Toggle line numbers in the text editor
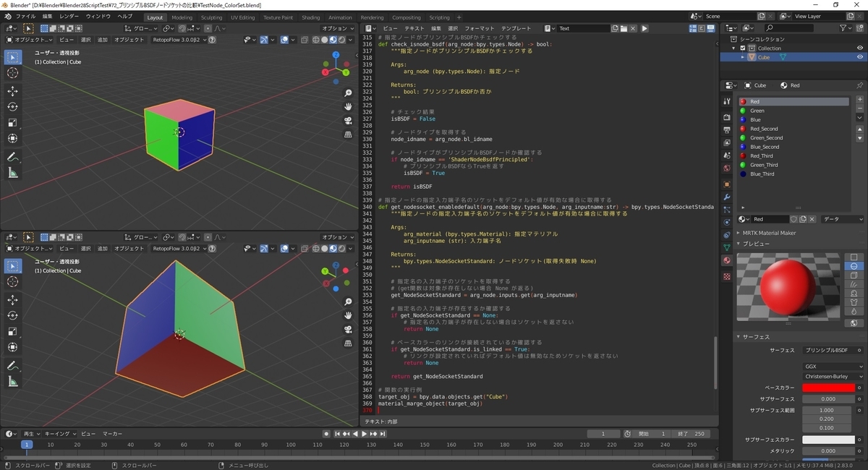 [692, 28]
